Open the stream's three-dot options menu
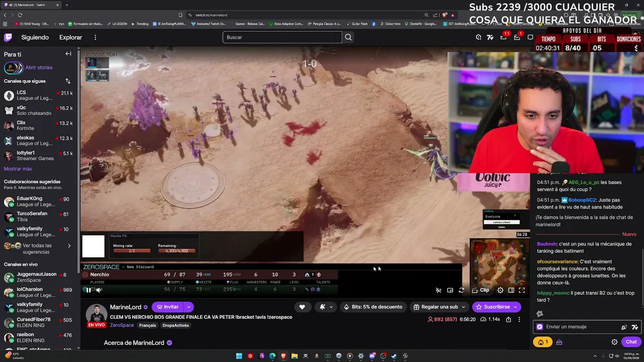Viewport: 644px width, 362px height. tap(519, 319)
